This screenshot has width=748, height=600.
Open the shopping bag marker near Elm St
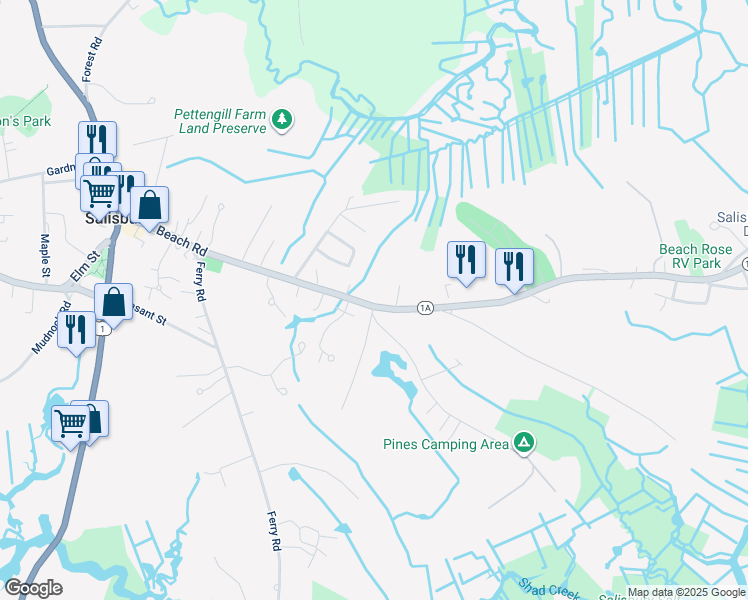(114, 305)
